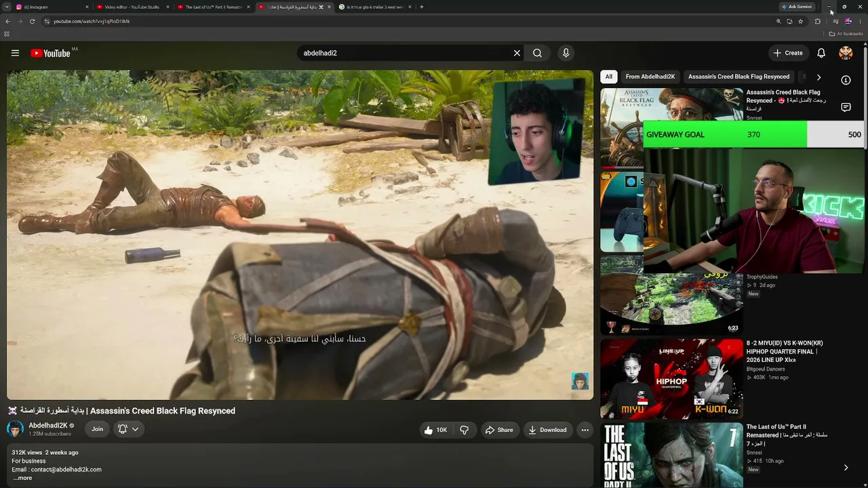Download the video

tap(548, 430)
